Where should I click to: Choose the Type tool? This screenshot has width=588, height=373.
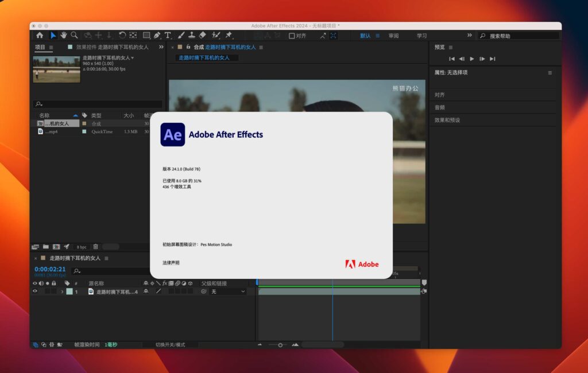167,35
